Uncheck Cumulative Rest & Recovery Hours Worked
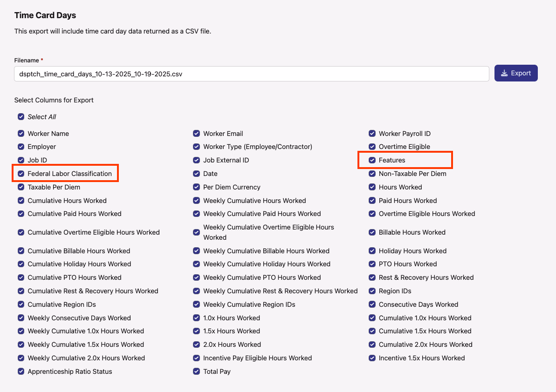This screenshot has height=392, width=556. [21, 291]
